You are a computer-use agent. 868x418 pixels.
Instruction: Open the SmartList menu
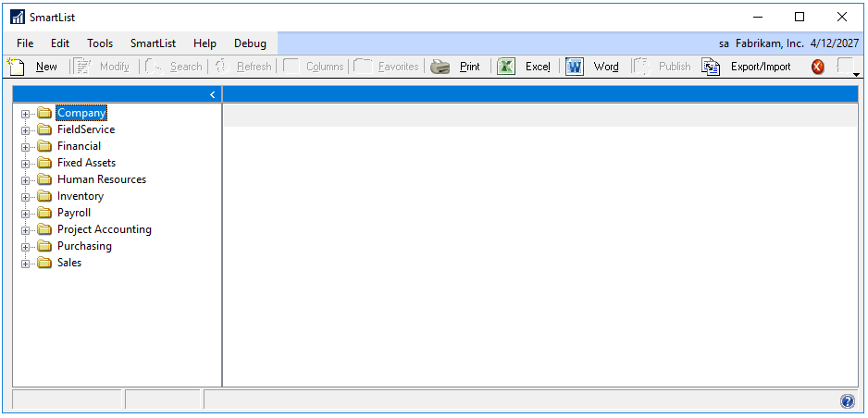[153, 43]
